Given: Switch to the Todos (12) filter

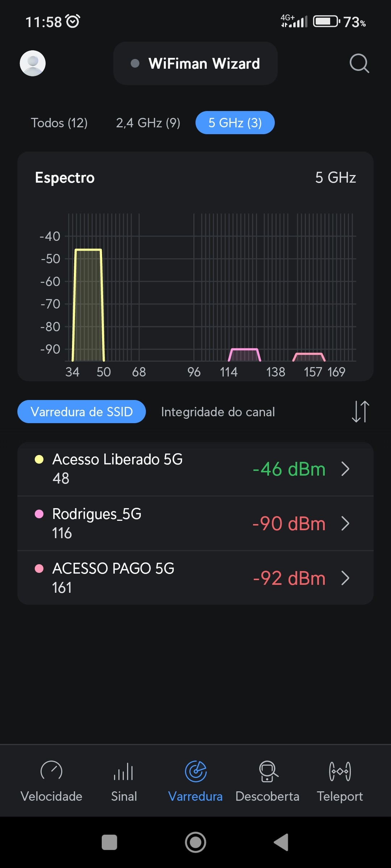Looking at the screenshot, I should point(59,123).
